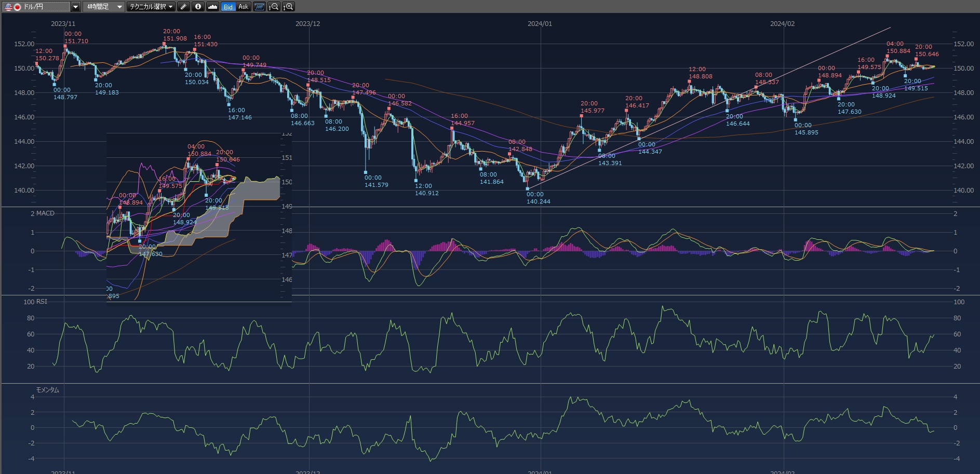
Task: Switch price display to Bid
Action: click(x=228, y=7)
